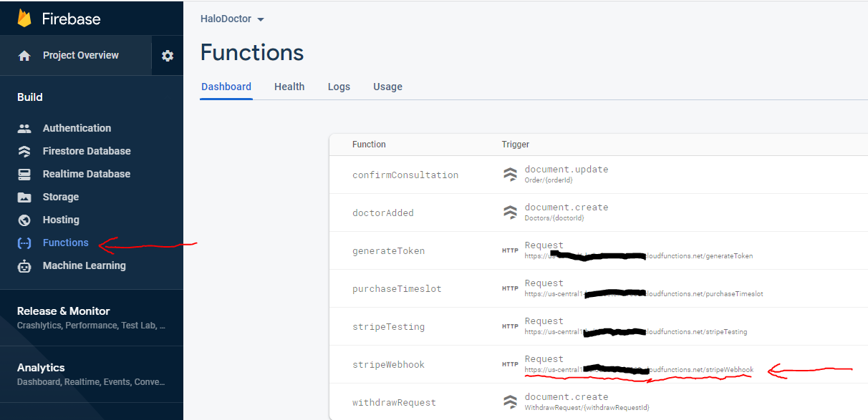Click the Project Overview home icon

click(24, 56)
